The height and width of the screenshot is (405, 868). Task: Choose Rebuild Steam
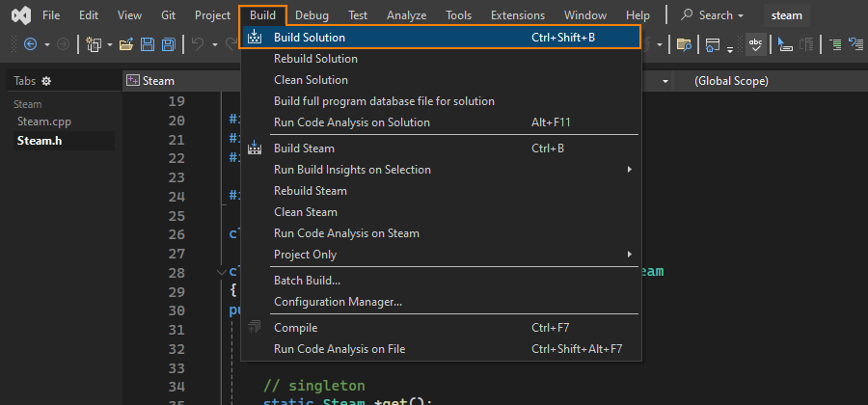pos(441,191)
